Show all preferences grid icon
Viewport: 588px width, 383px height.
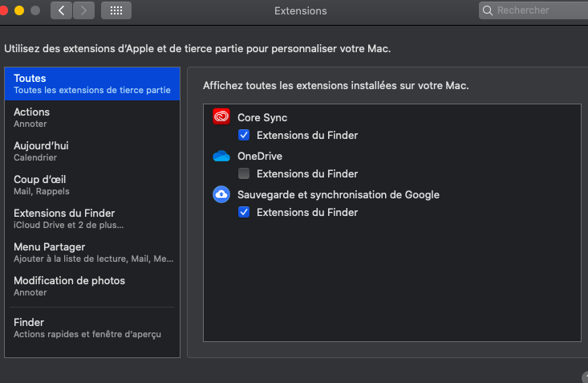point(116,11)
